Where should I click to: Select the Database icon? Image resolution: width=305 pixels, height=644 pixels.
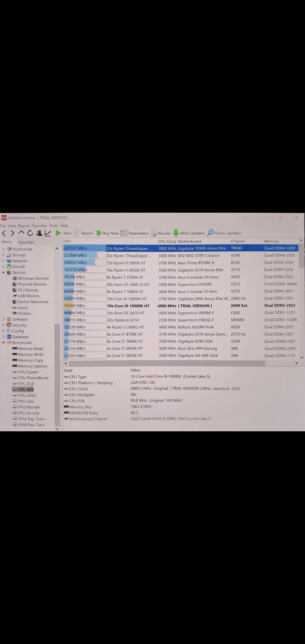pyautogui.click(x=9, y=337)
